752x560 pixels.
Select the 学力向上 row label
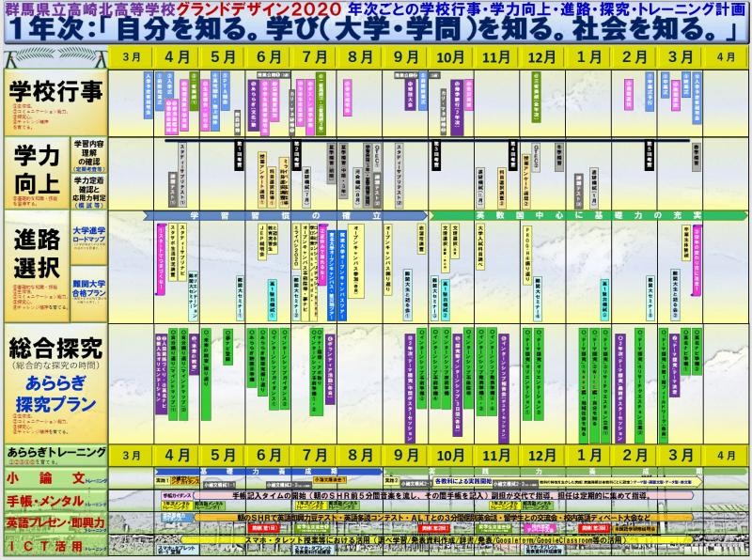(36, 171)
